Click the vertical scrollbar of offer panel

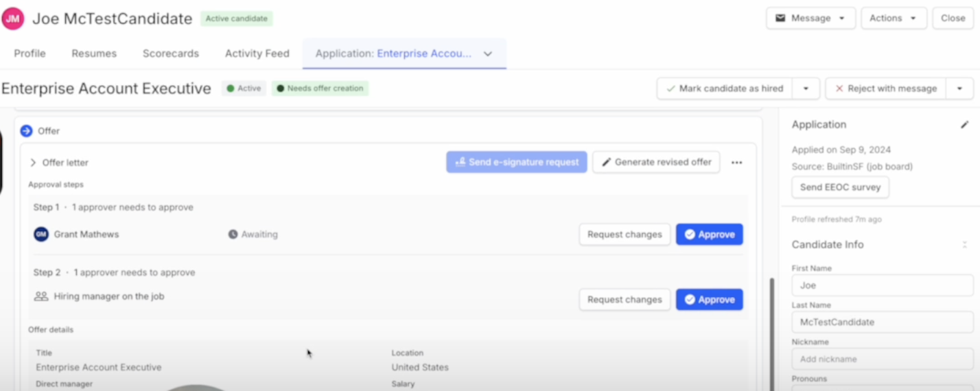click(771, 329)
